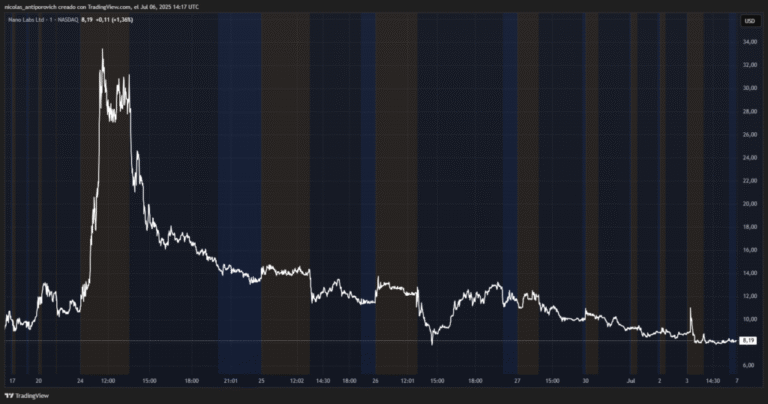Click the Jul month label on time axis

pyautogui.click(x=631, y=380)
